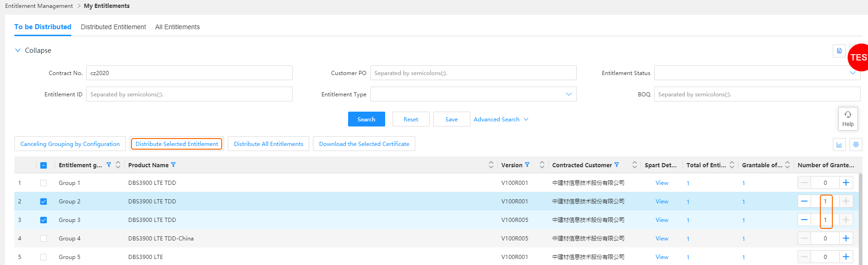Sort the Product Name column
This screenshot has width=868, height=265.
point(491,165)
